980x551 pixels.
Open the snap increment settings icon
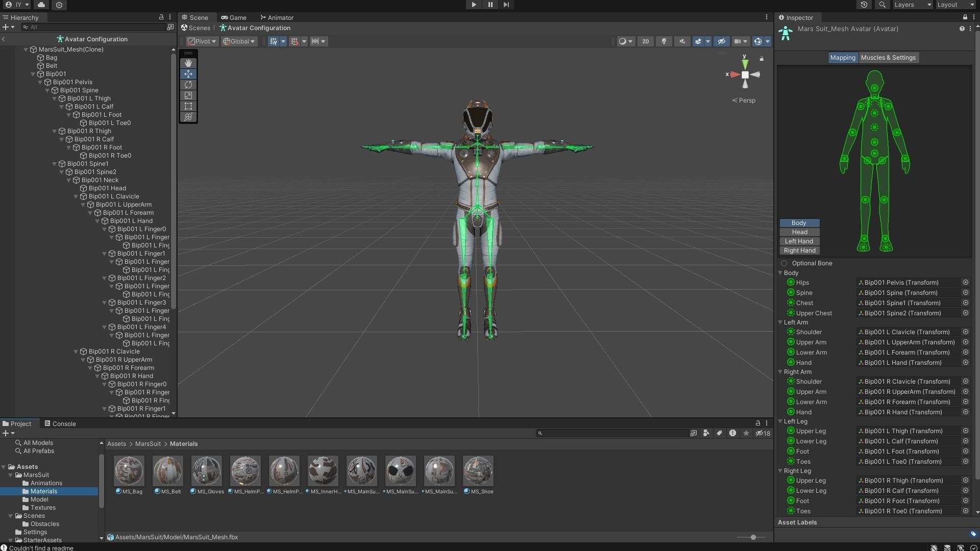(x=315, y=41)
